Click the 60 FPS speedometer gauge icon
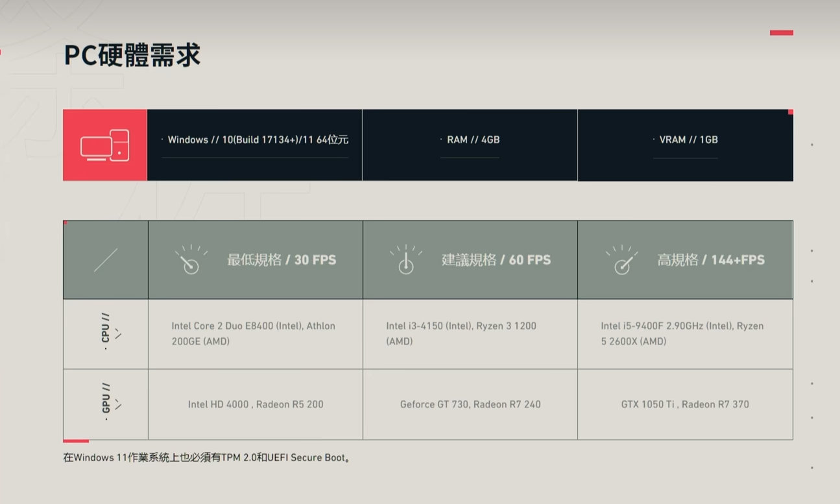This screenshot has width=840, height=504. [x=406, y=259]
